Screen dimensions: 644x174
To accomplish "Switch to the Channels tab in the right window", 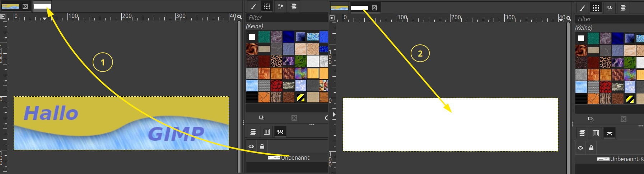I will 596,133.
